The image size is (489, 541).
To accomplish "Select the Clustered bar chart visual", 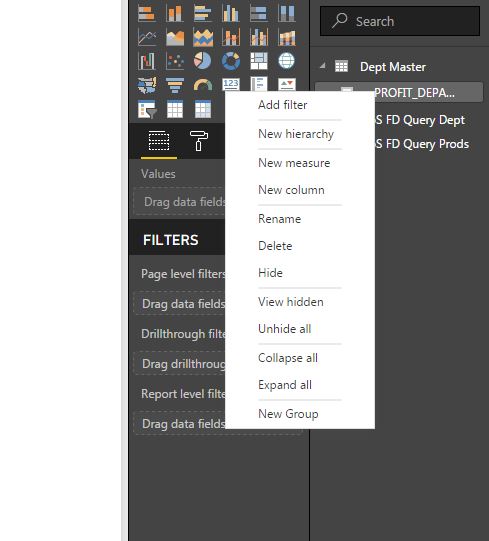I will (x=203, y=13).
